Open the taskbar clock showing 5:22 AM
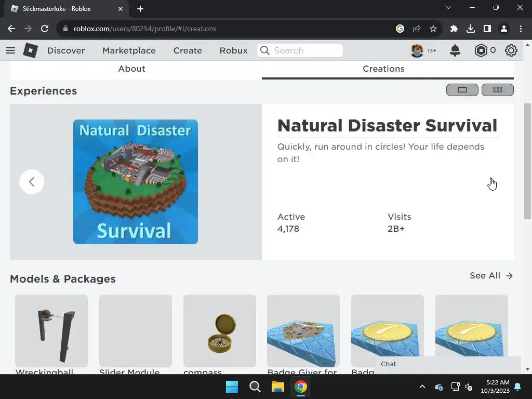 (x=495, y=387)
